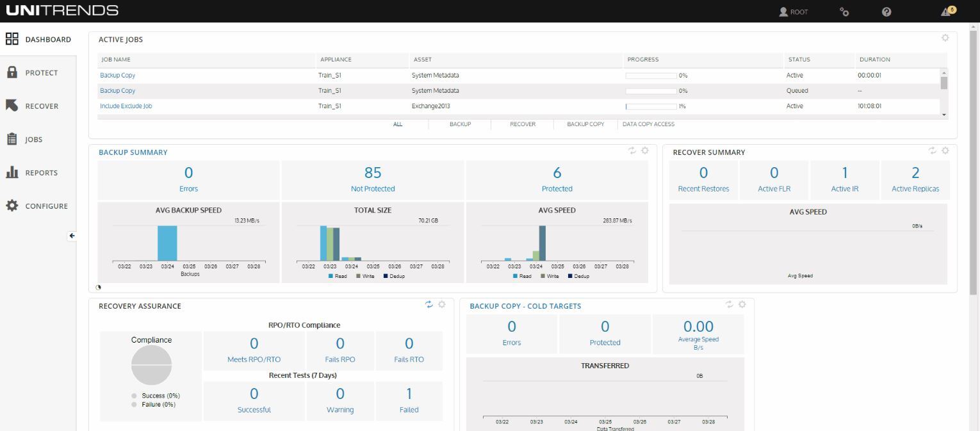Refresh the Backup Summary panel
The height and width of the screenshot is (431, 980).
coord(633,150)
